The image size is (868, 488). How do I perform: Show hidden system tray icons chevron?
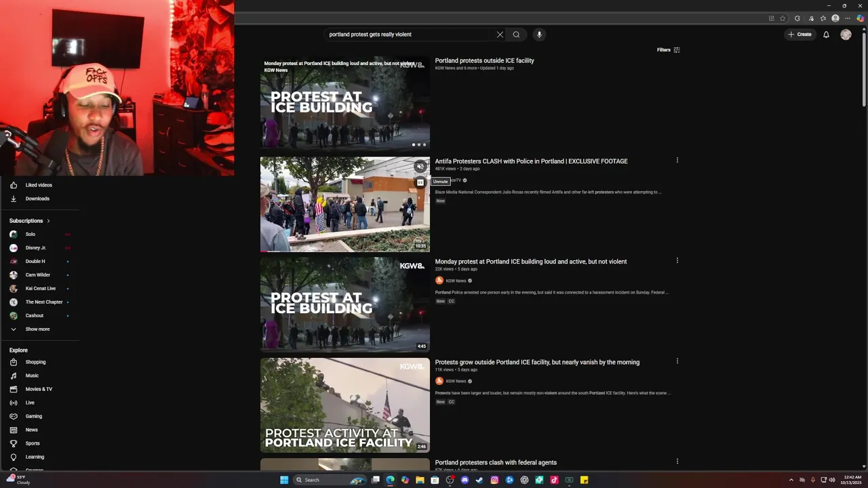tap(791, 480)
